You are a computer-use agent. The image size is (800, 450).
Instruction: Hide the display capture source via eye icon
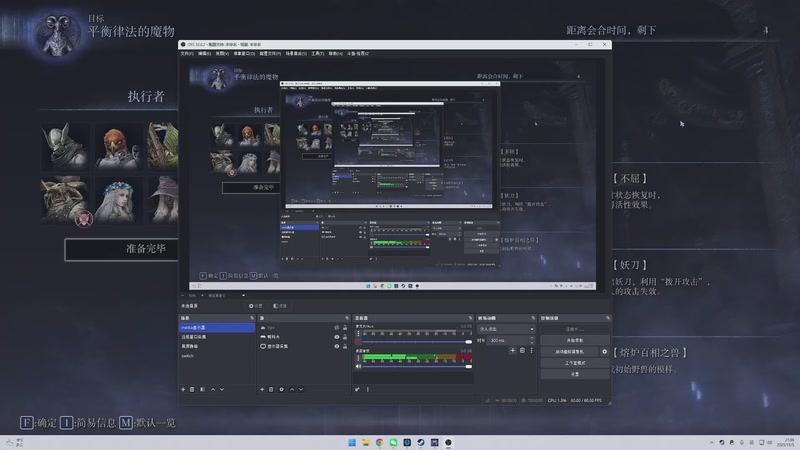(x=337, y=346)
